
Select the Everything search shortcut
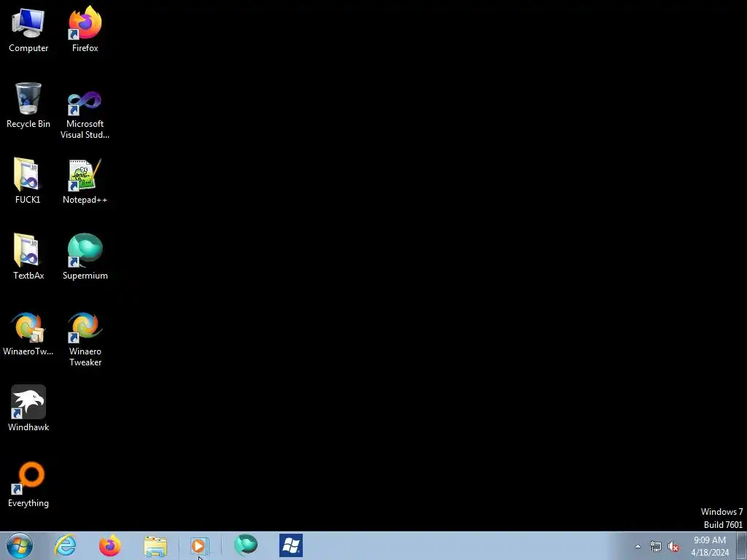[28, 485]
